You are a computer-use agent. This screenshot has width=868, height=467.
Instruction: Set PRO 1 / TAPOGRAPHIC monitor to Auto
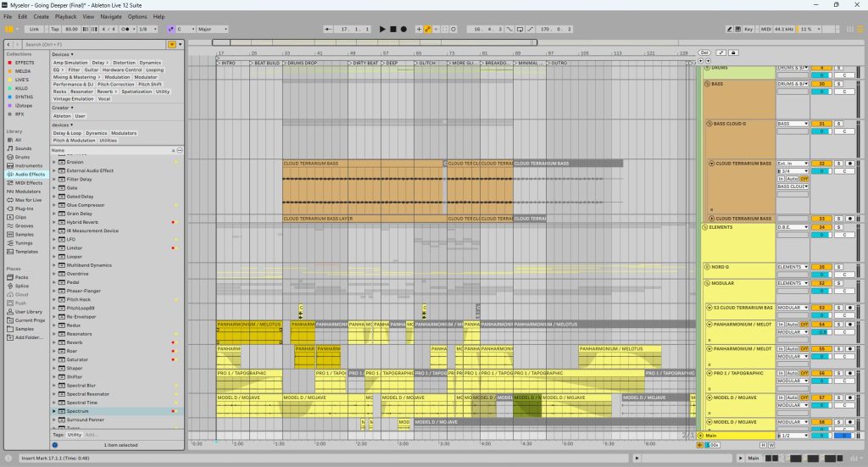792,373
